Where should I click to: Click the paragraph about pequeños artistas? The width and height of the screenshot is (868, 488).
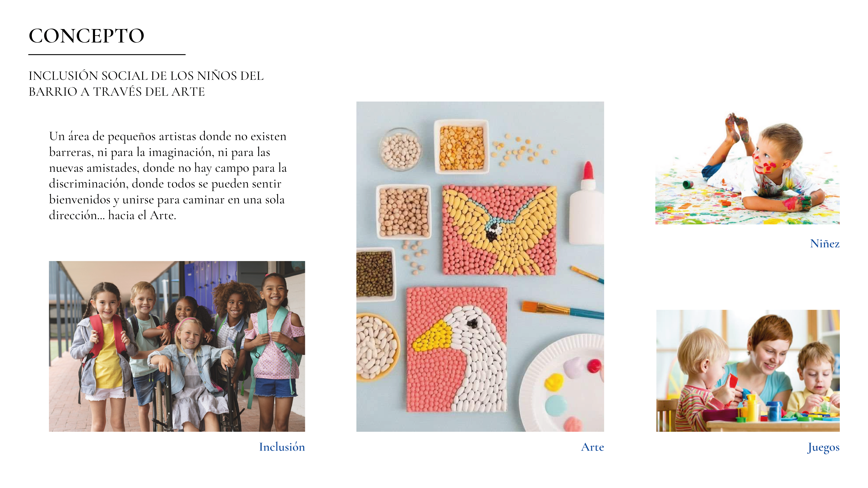pos(168,175)
